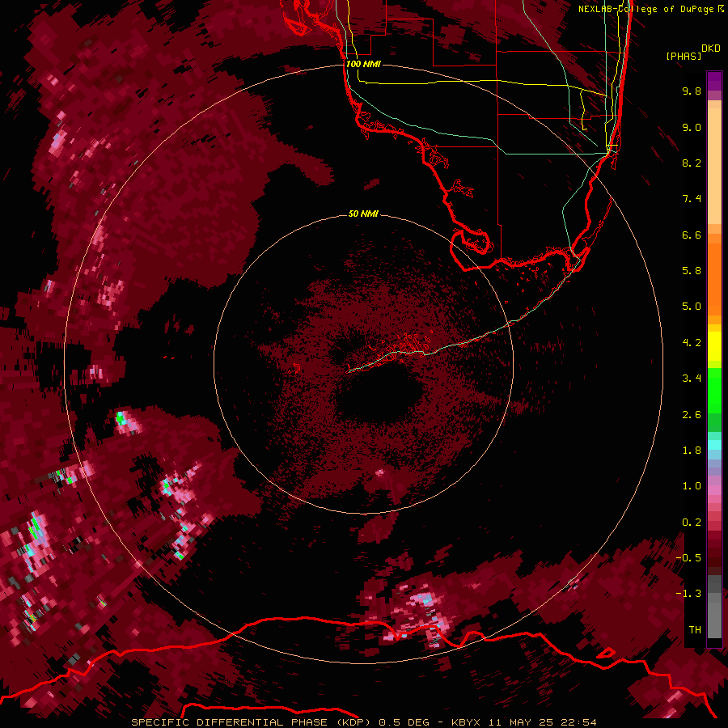728x728 pixels.
Task: Click the 50 NMI range ring label
Action: pos(363,214)
